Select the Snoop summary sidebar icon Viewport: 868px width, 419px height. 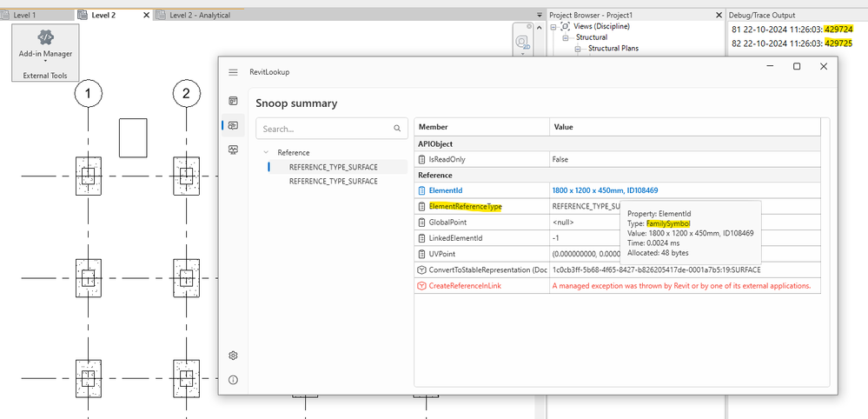point(233,126)
